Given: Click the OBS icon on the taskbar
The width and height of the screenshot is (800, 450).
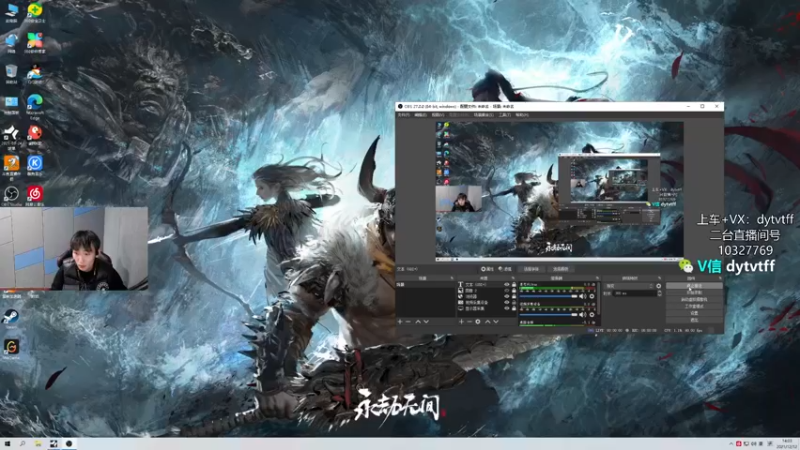Looking at the screenshot, I should [x=68, y=444].
